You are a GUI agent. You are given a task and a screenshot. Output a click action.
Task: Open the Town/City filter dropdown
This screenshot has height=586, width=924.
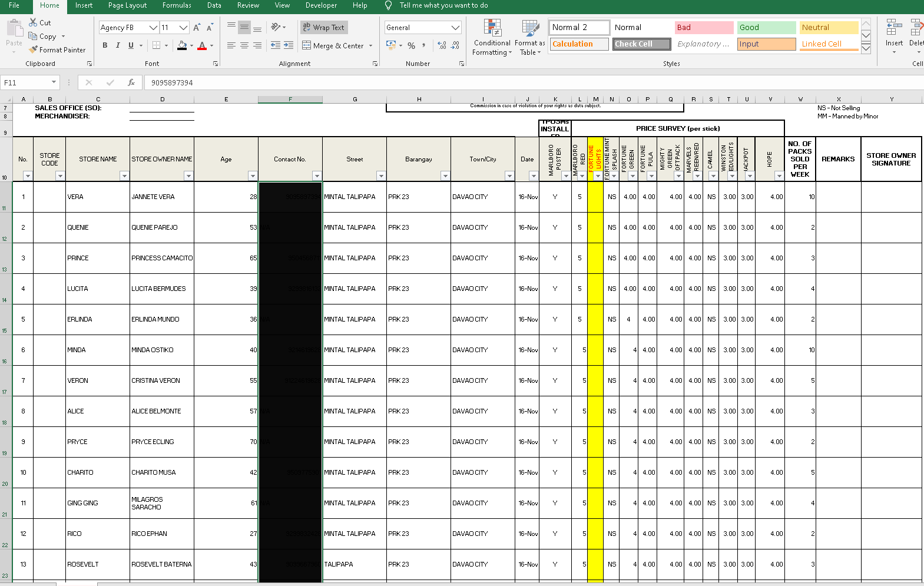(509, 176)
